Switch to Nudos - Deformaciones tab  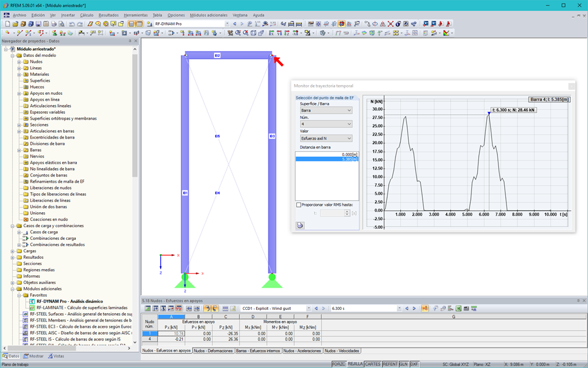pos(214,351)
